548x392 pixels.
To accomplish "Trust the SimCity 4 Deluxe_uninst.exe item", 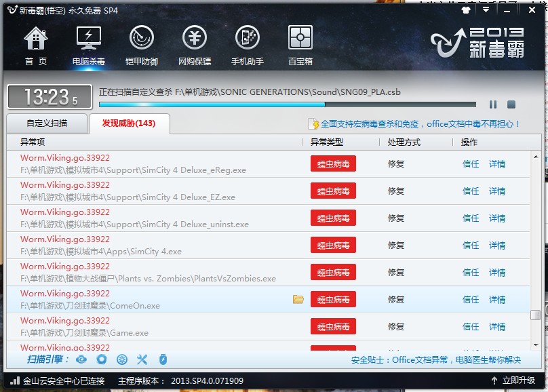I will point(471,218).
